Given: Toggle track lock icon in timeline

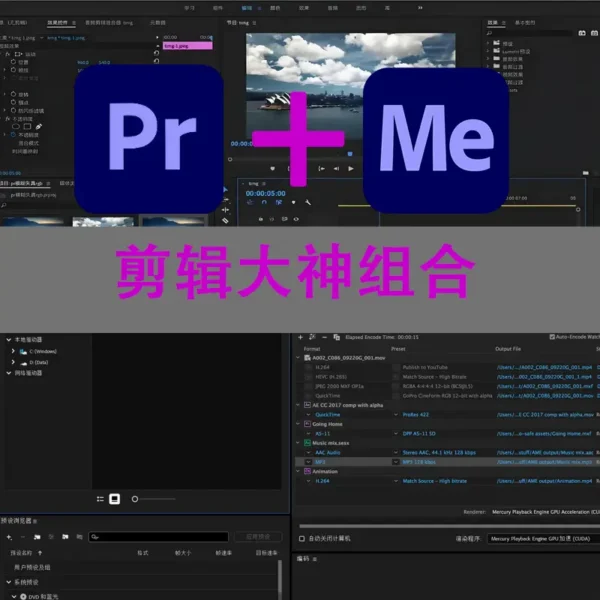Looking at the screenshot, I should click(261, 219).
